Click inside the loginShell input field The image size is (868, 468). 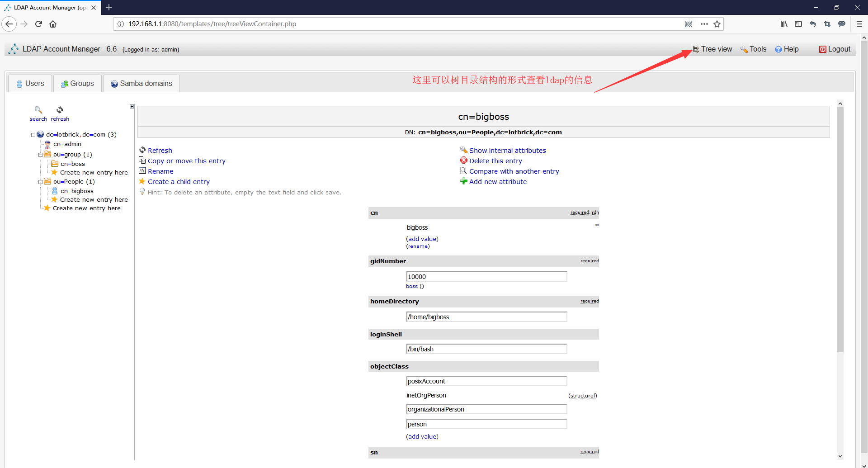pyautogui.click(x=486, y=349)
